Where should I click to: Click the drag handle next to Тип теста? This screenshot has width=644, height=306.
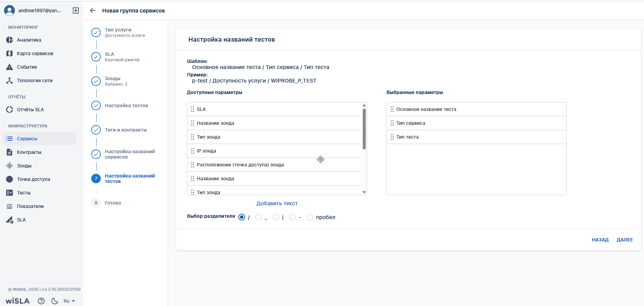coord(392,137)
